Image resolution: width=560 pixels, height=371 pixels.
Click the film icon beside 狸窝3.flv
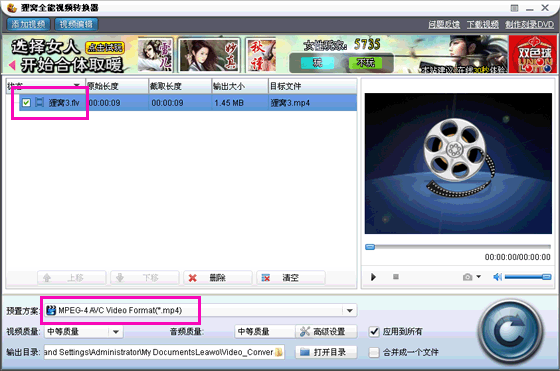[x=39, y=103]
